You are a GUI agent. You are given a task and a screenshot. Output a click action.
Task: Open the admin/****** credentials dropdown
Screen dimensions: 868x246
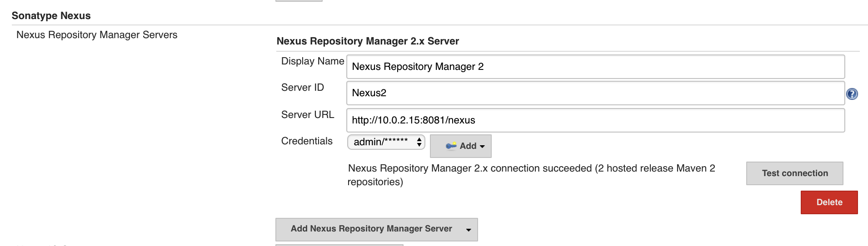coord(385,142)
